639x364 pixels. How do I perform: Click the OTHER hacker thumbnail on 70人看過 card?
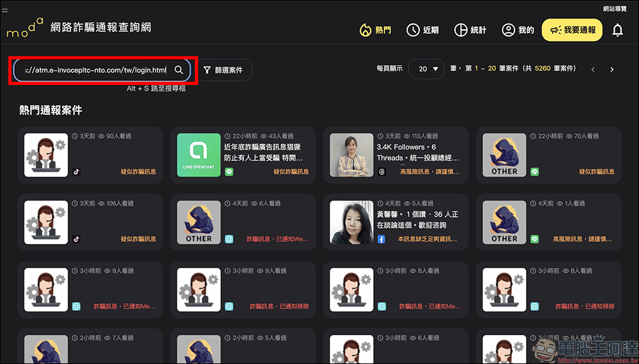[505, 155]
